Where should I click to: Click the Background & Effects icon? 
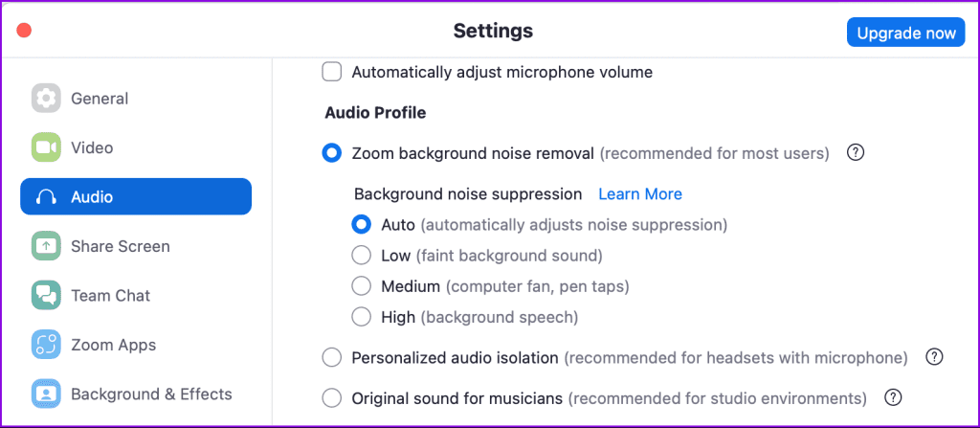coord(46,394)
